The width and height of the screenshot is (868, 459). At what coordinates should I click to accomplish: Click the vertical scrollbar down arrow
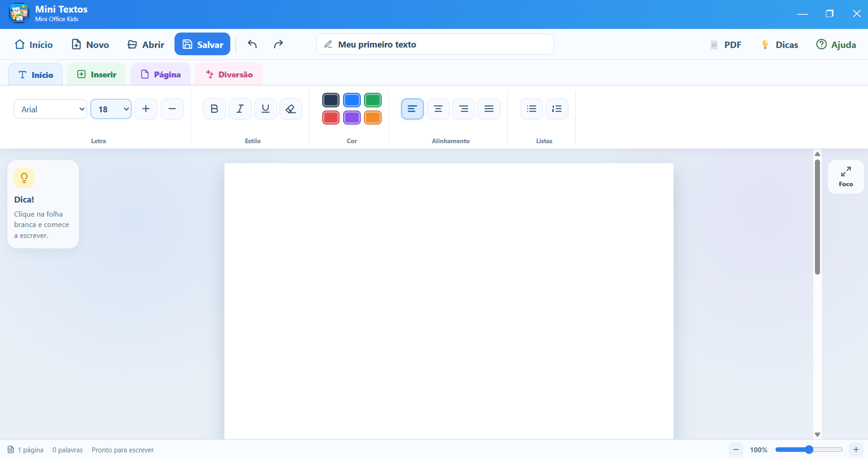pos(818,435)
